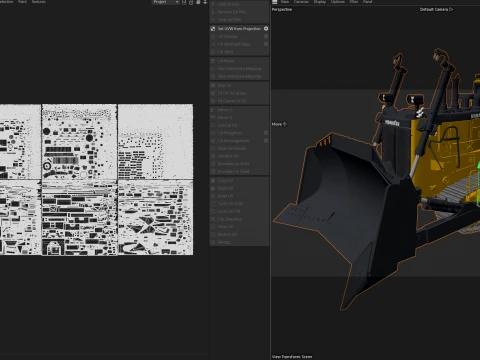Click View Transform: Scene status text
Viewport: 480px width, 360px height.
coord(292,357)
